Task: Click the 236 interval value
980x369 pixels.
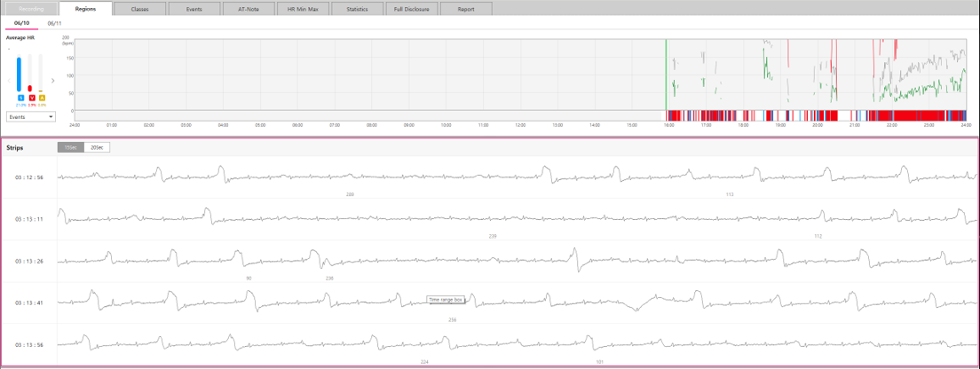Action: (x=329, y=278)
